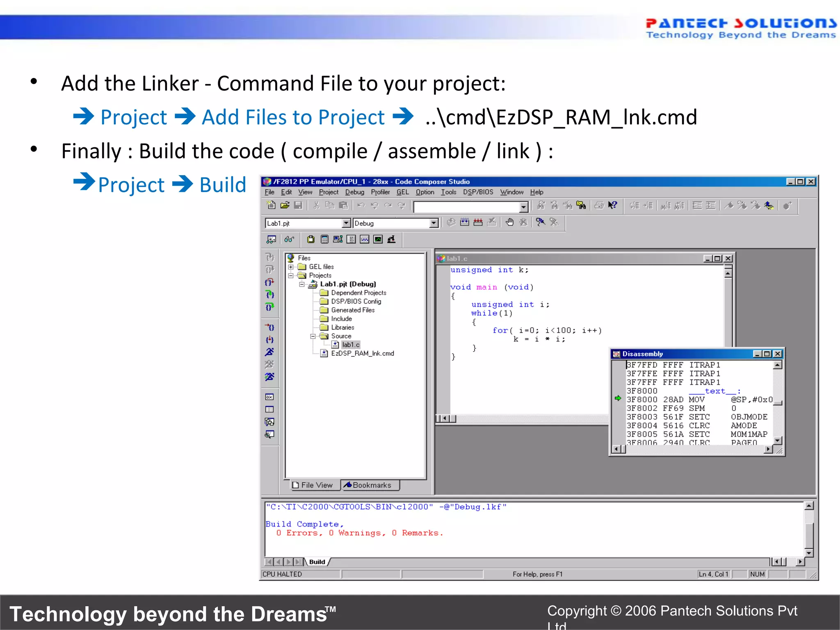Click the Paste clipboard icon
Screen dimensions: 840x630
coord(343,205)
